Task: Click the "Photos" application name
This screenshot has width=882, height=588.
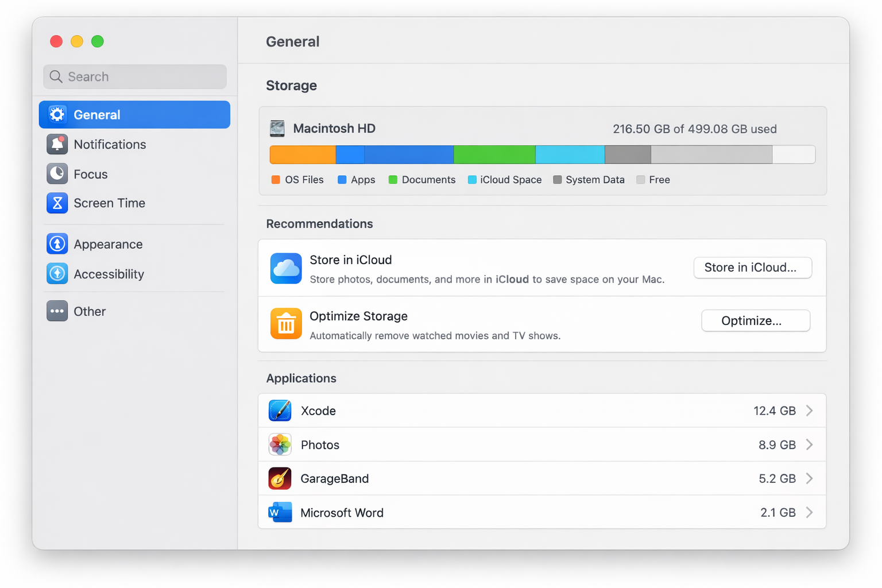Action: tap(320, 444)
